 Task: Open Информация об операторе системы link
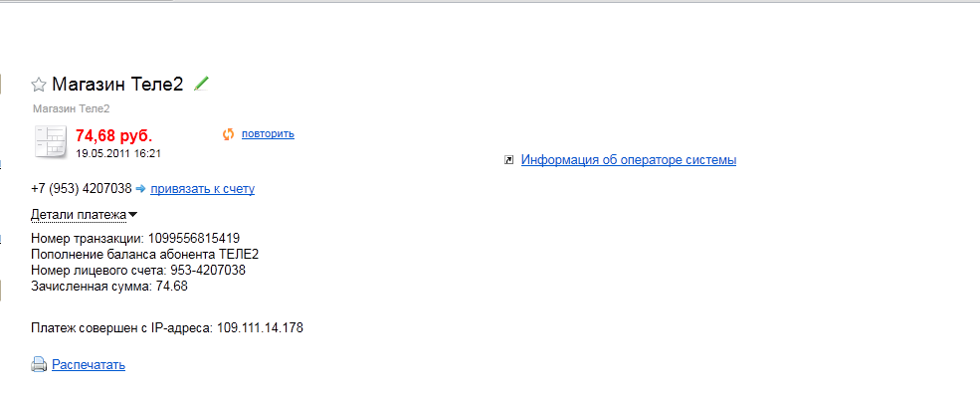628,160
